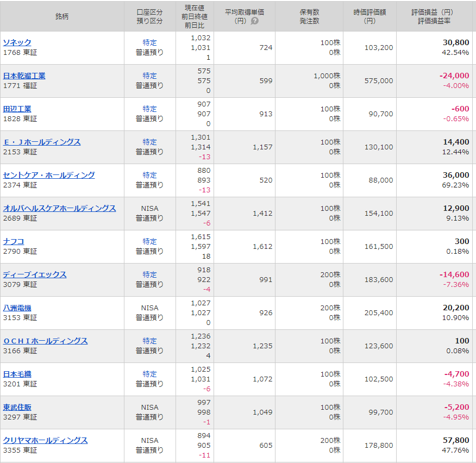The height and width of the screenshot is (463, 476).
Task: Click the 20,200 profit for 八洲電機
Action: point(456,308)
